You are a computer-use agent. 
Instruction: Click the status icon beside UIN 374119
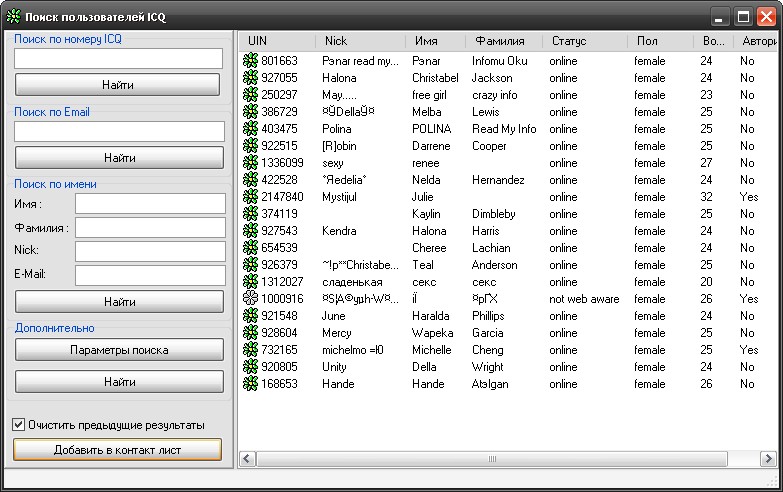(x=250, y=213)
